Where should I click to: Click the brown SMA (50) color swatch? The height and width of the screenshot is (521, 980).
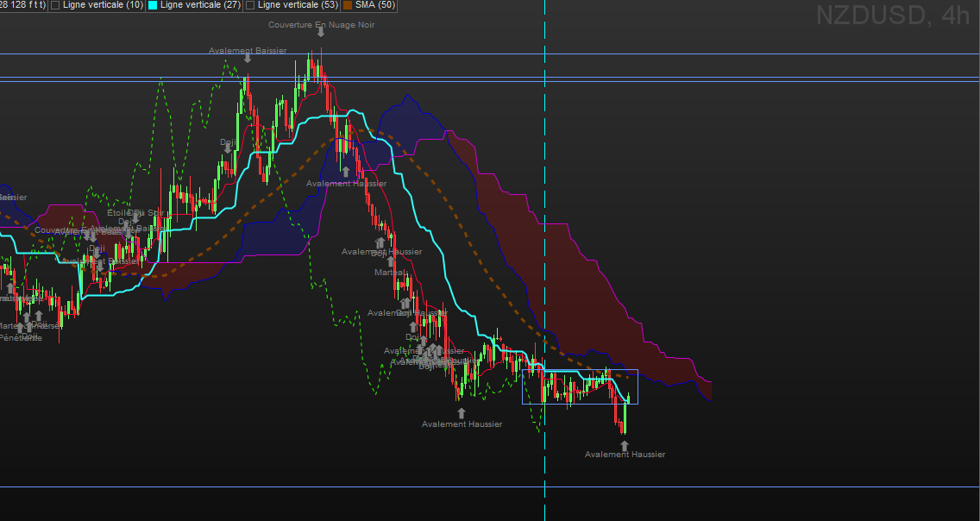(347, 5)
